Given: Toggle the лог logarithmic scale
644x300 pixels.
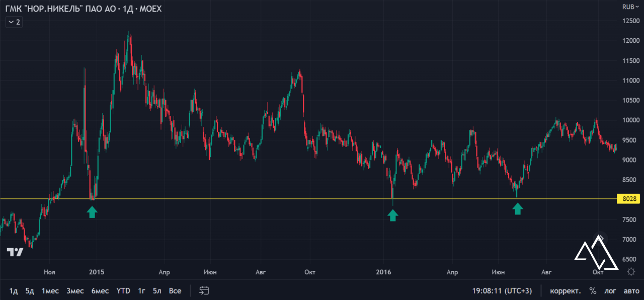Looking at the screenshot, I should click(610, 291).
